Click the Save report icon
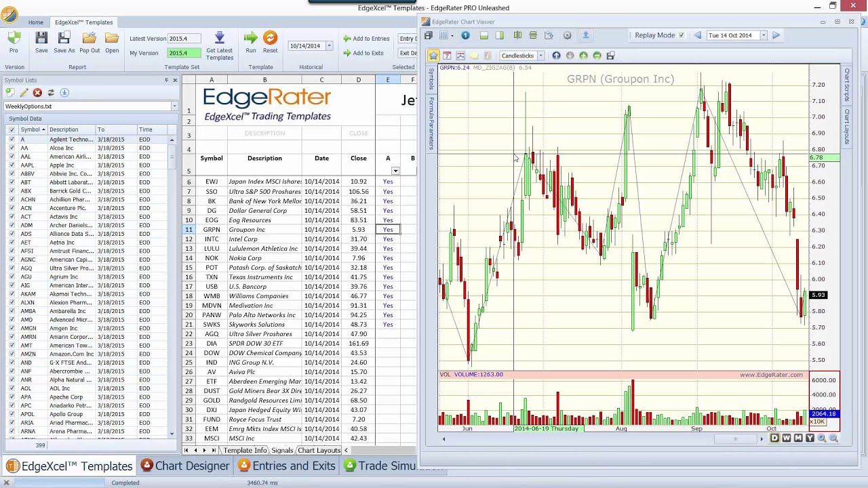 tap(41, 39)
